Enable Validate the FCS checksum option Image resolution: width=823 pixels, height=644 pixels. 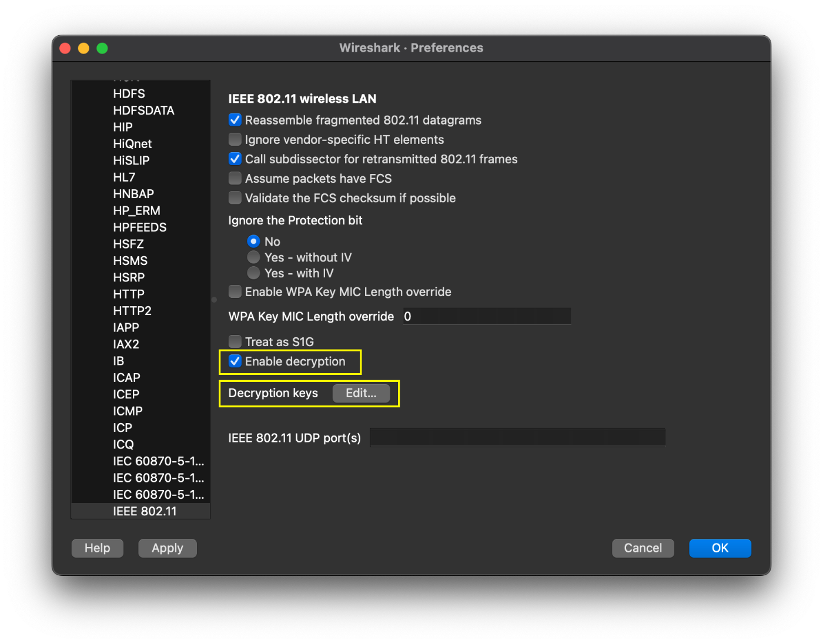[x=235, y=197]
